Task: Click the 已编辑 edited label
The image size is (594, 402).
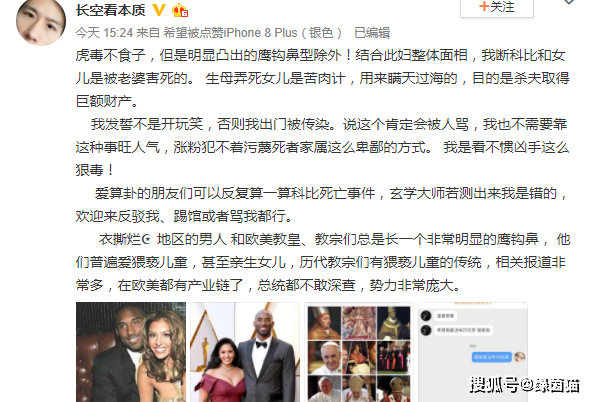Action: pyautogui.click(x=372, y=33)
